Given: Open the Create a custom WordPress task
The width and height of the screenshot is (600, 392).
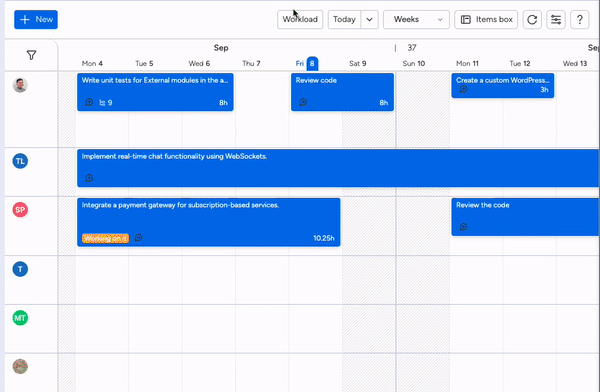Looking at the screenshot, I should (502, 85).
